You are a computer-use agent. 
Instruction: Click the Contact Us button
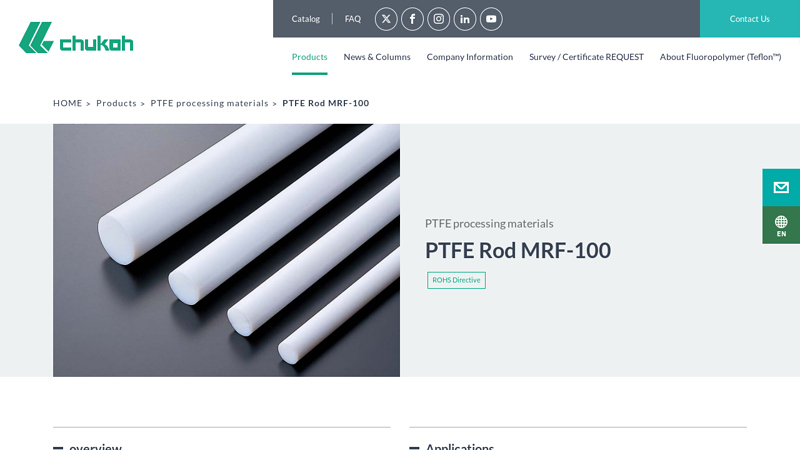pos(749,19)
